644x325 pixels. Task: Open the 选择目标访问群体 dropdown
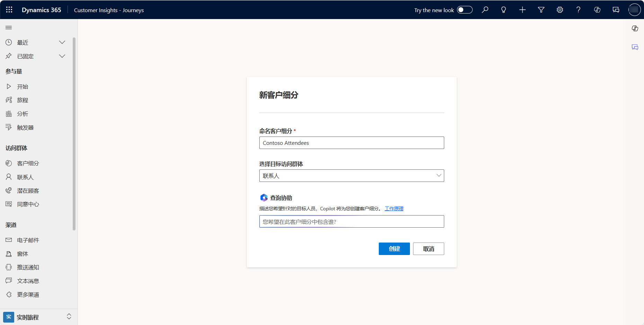pos(351,176)
